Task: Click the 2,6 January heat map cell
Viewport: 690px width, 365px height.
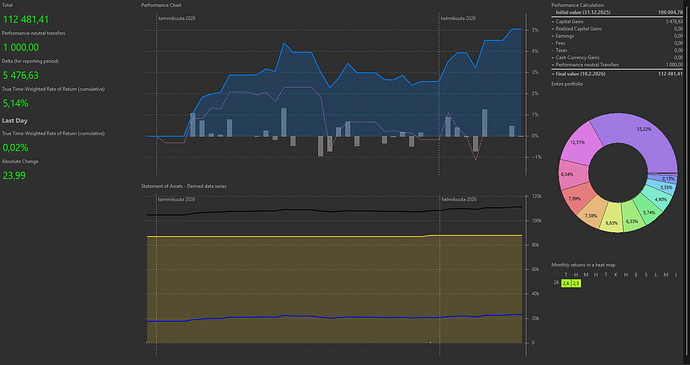Action: [566, 283]
